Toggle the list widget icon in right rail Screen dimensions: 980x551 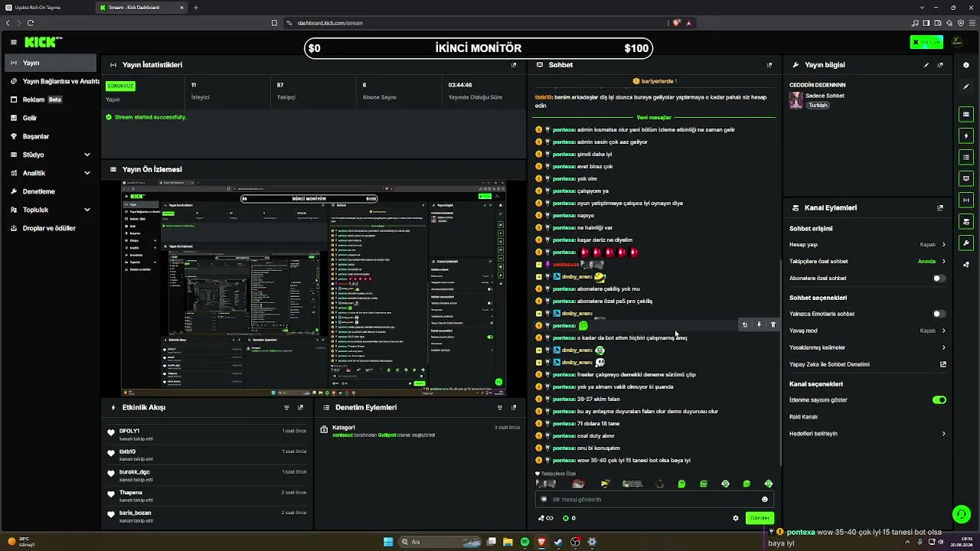point(966,157)
